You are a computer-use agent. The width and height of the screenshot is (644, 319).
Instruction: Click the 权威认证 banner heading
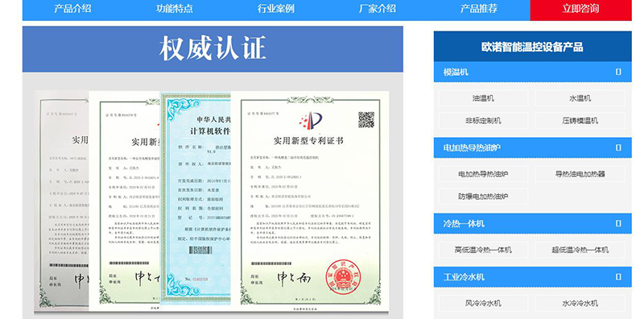click(x=213, y=48)
